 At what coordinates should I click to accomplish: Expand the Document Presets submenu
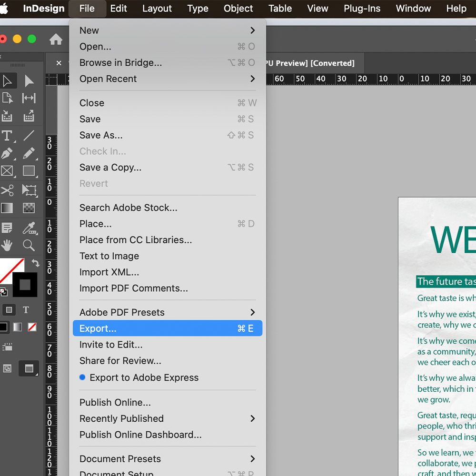[x=168, y=459]
